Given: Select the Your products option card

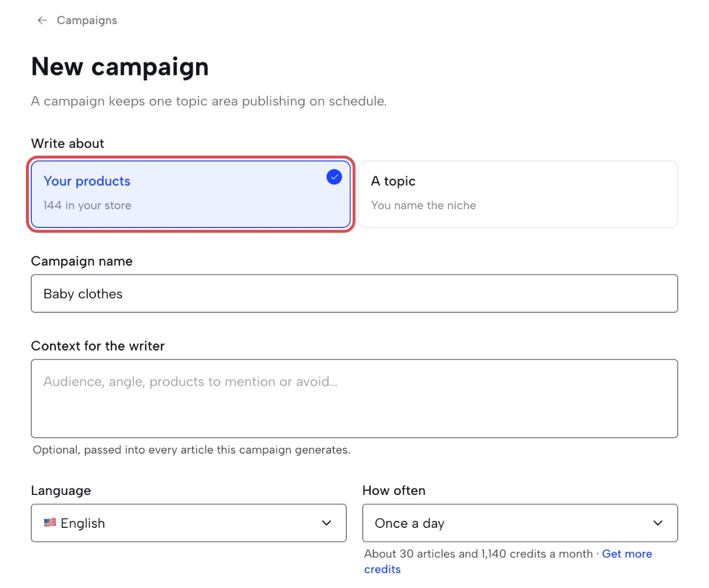Looking at the screenshot, I should tap(191, 194).
